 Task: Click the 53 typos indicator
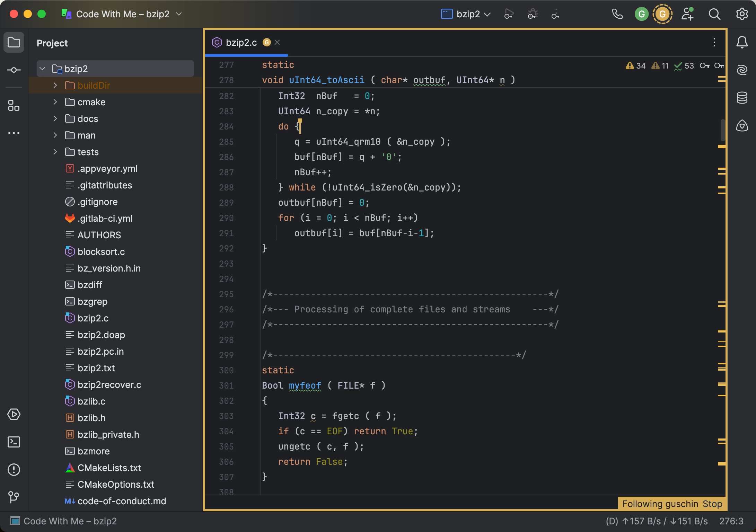click(x=684, y=66)
